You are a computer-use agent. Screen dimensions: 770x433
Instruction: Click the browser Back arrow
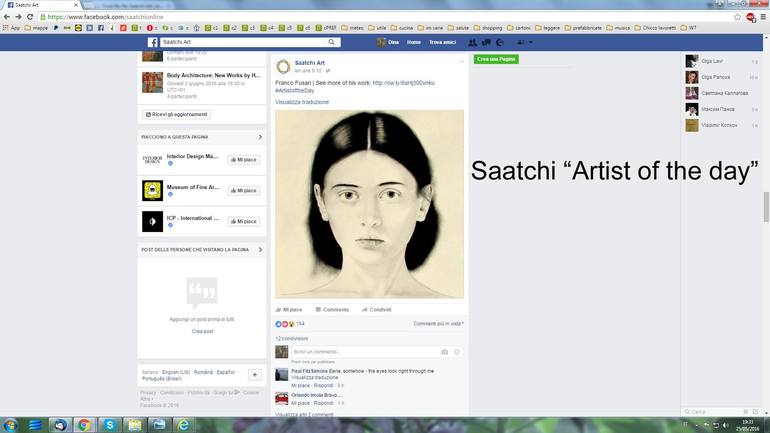(7, 17)
